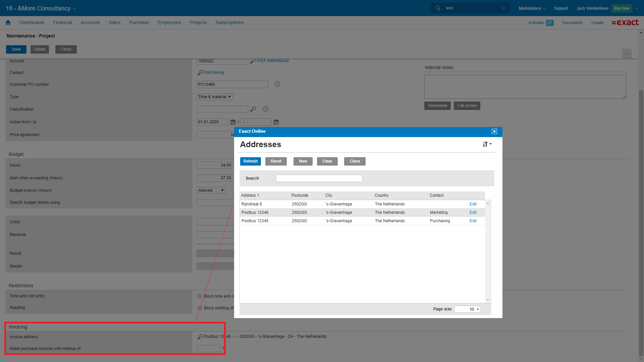Open the Financial menu
Screen dimensions: 644x362
(x=62, y=22)
